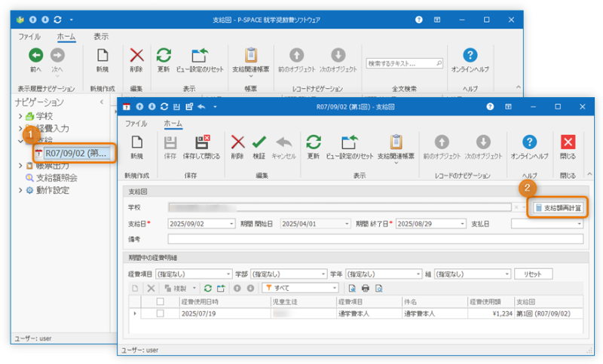Image resolution: width=603 pixels, height=364 pixels.
Task: Open the すべて filter dropdown
Action: coord(335,288)
